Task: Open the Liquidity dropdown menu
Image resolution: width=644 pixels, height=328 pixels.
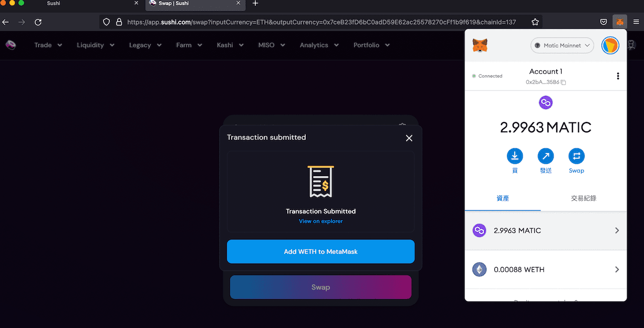Action: (96, 45)
